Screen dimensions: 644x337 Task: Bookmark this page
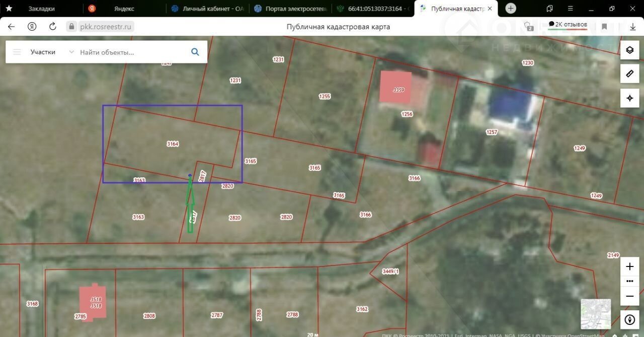coord(604,27)
